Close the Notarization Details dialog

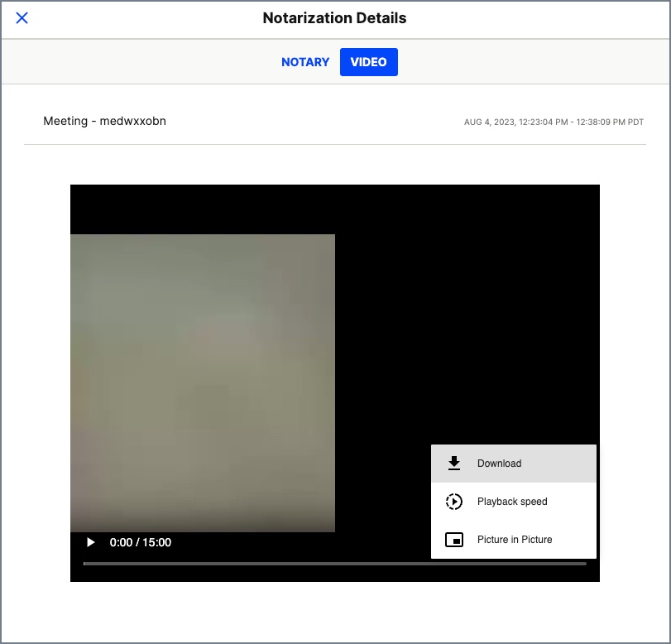(x=22, y=18)
